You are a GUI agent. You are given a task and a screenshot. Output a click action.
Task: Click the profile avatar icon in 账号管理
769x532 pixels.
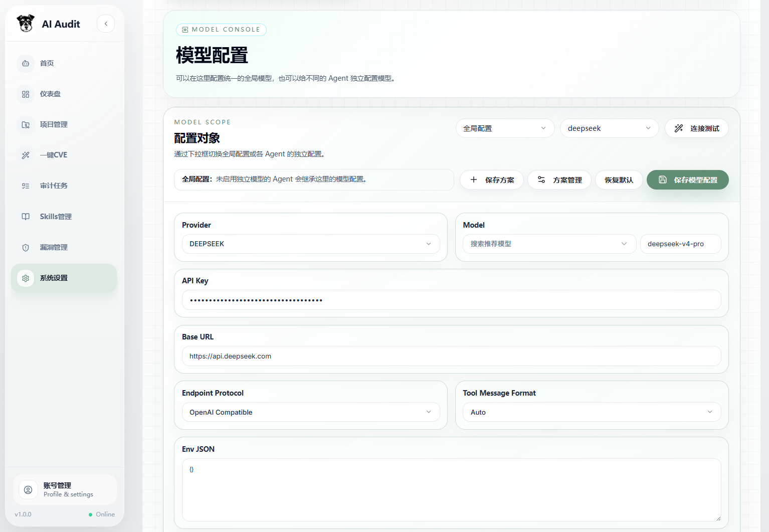(x=28, y=490)
